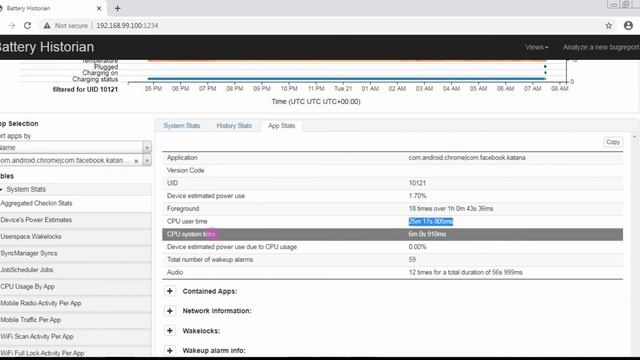The width and height of the screenshot is (640, 360).
Task: Bookmark page with star icon
Action: coord(609,25)
